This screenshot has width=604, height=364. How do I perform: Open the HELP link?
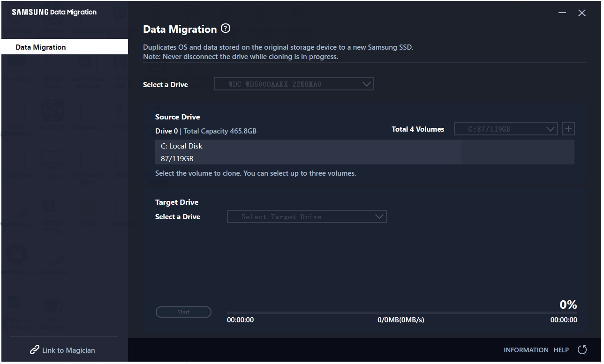(561, 350)
